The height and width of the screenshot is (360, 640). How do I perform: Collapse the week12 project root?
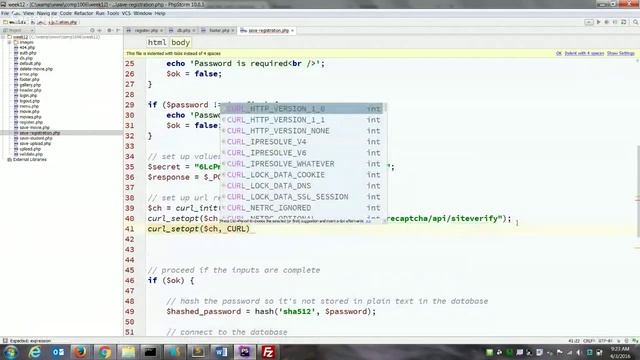click(4, 37)
